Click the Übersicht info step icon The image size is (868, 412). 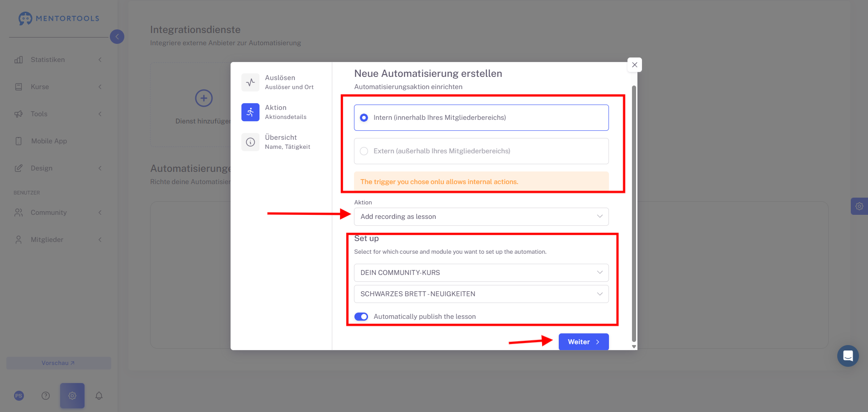pos(250,142)
